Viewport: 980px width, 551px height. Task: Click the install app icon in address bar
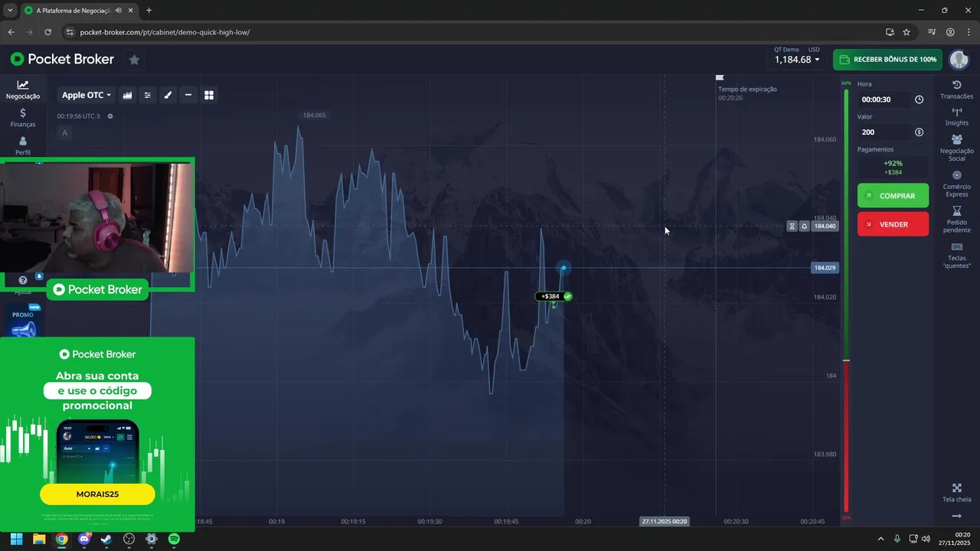tap(890, 32)
